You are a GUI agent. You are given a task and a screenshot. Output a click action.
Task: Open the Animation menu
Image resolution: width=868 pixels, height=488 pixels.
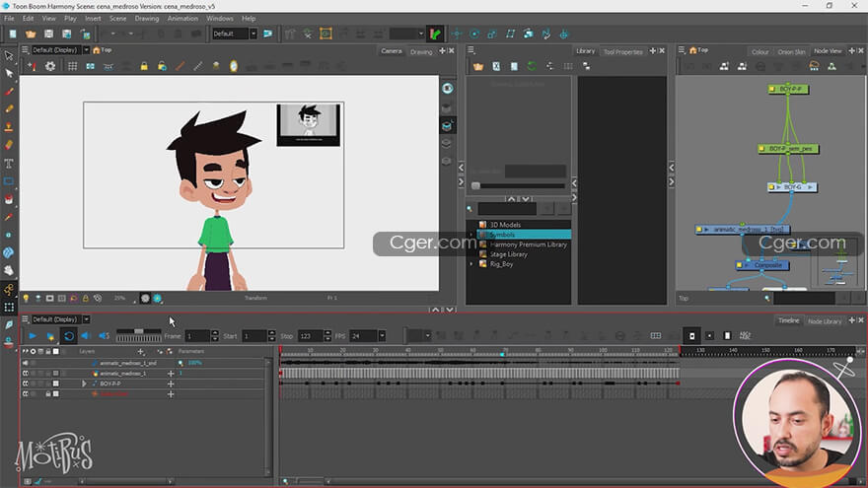[x=182, y=19]
